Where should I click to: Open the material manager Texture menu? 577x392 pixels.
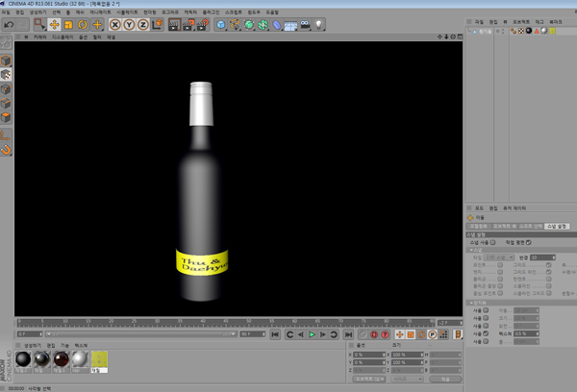click(x=81, y=345)
